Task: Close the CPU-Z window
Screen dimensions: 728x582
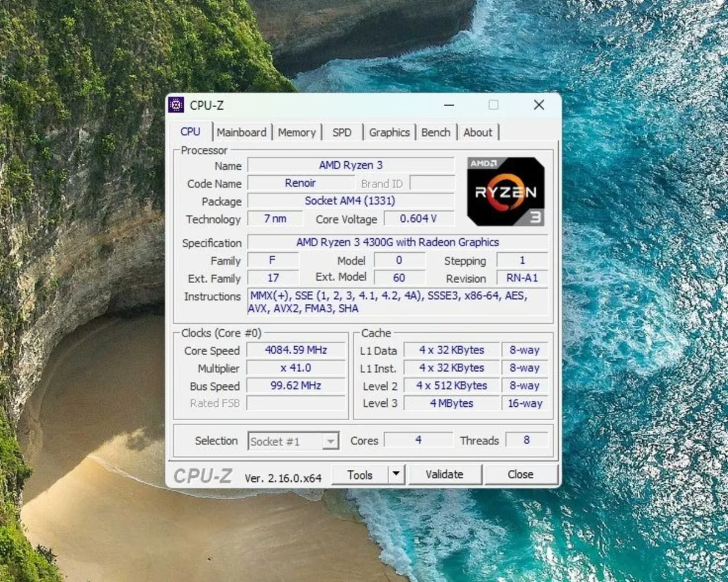Action: pyautogui.click(x=539, y=105)
